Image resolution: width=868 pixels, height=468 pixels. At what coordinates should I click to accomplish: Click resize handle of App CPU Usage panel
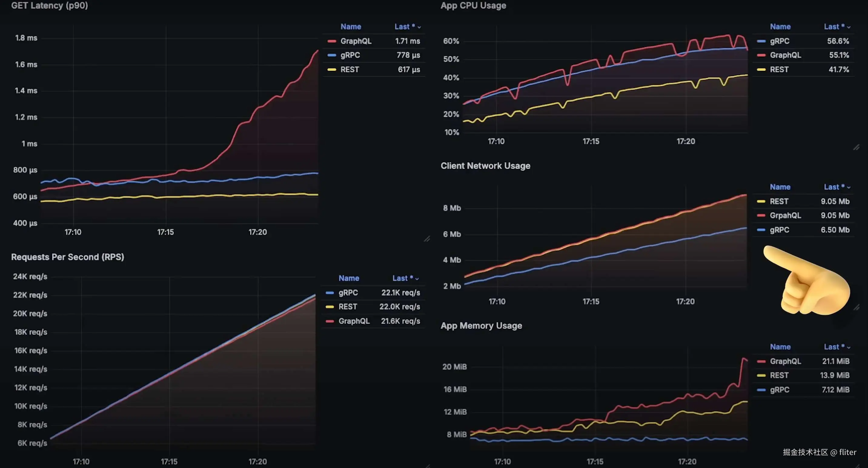pyautogui.click(x=856, y=147)
